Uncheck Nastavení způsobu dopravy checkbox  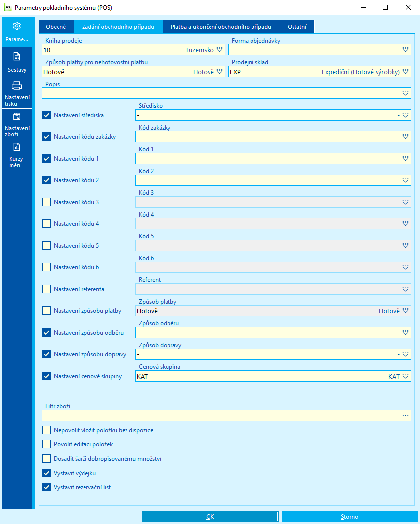coord(47,354)
